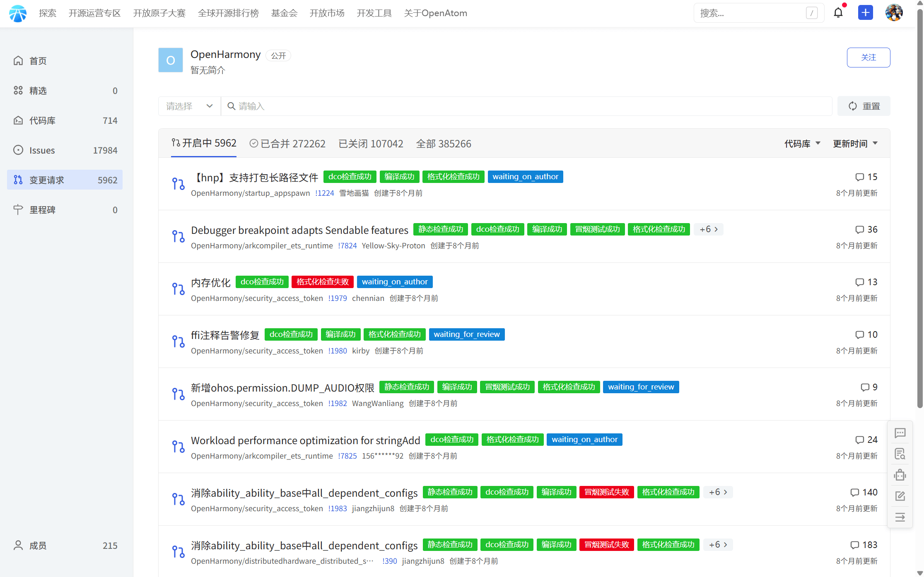Click the search magnifier icon in filter bar
The width and height of the screenshot is (924, 577).
click(232, 106)
